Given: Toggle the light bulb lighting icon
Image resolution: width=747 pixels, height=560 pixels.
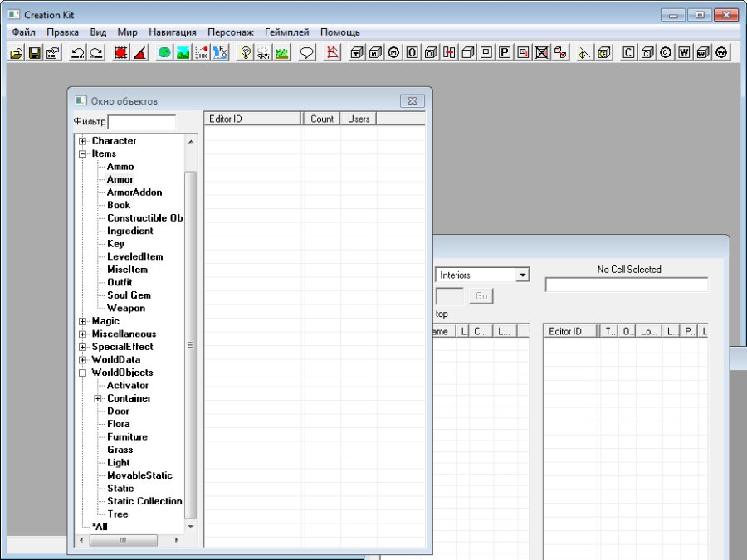Looking at the screenshot, I should click(x=246, y=52).
